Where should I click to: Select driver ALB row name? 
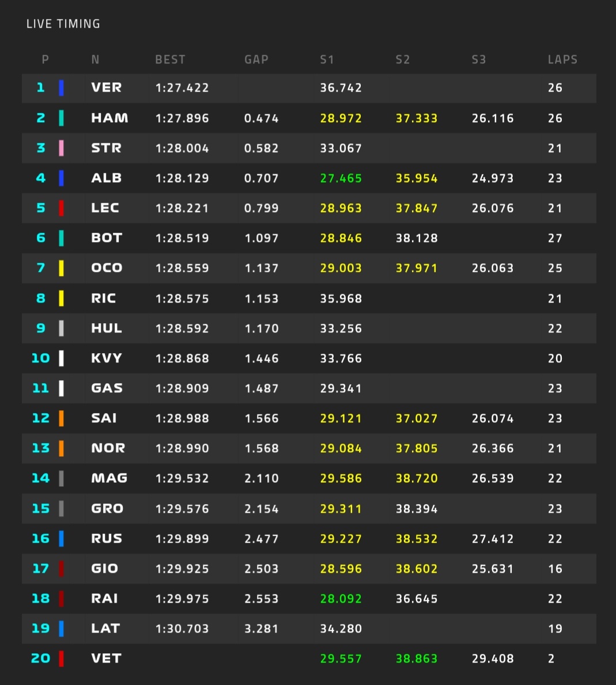click(x=107, y=178)
